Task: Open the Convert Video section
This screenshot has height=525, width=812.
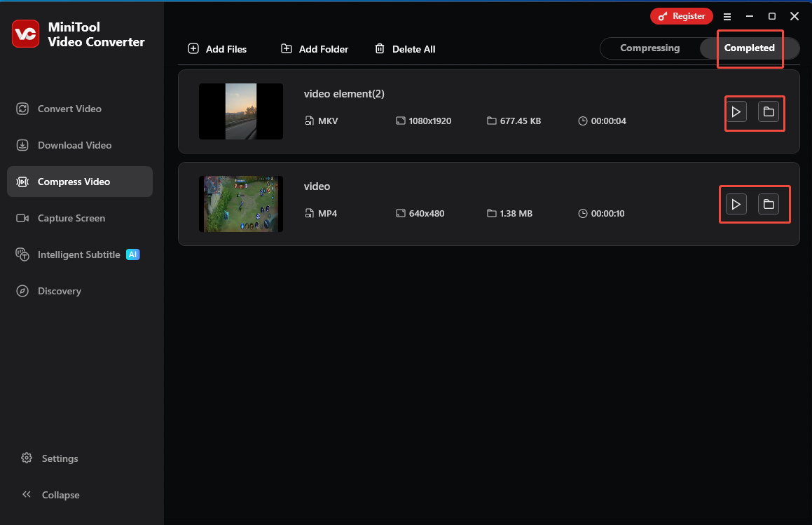Action: (80, 109)
